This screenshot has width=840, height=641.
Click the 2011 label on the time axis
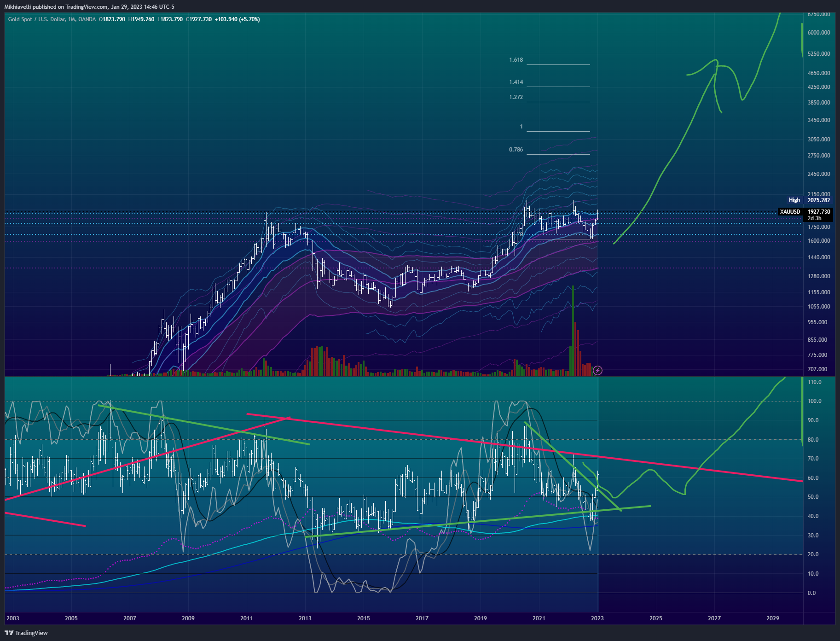pyautogui.click(x=246, y=618)
